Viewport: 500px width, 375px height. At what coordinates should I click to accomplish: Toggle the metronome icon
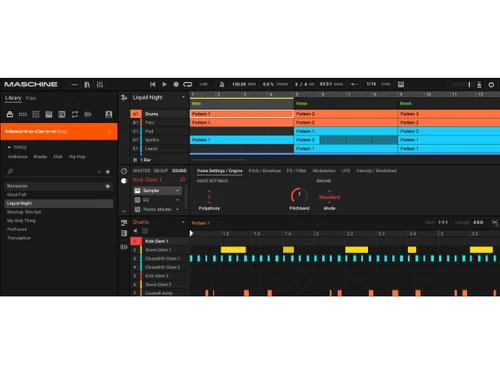pyautogui.click(x=222, y=84)
